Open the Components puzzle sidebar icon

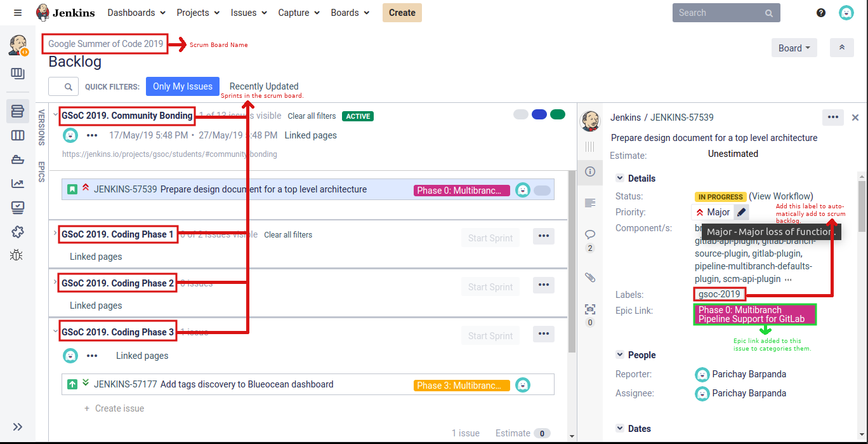18,232
